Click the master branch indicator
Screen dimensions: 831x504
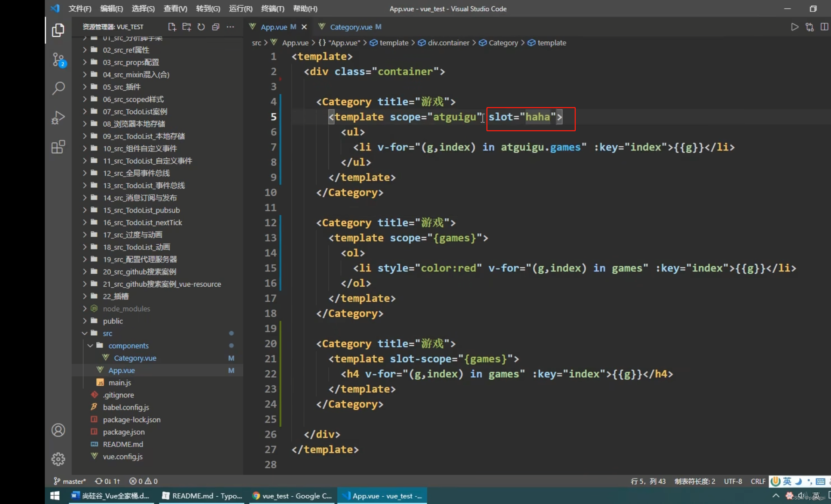tap(69, 481)
